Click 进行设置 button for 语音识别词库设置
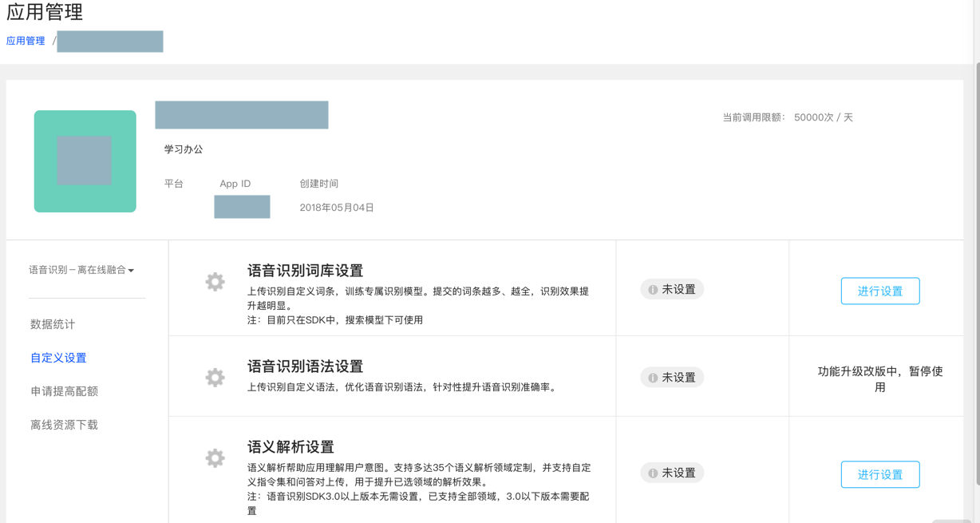The width and height of the screenshot is (980, 523). [879, 291]
